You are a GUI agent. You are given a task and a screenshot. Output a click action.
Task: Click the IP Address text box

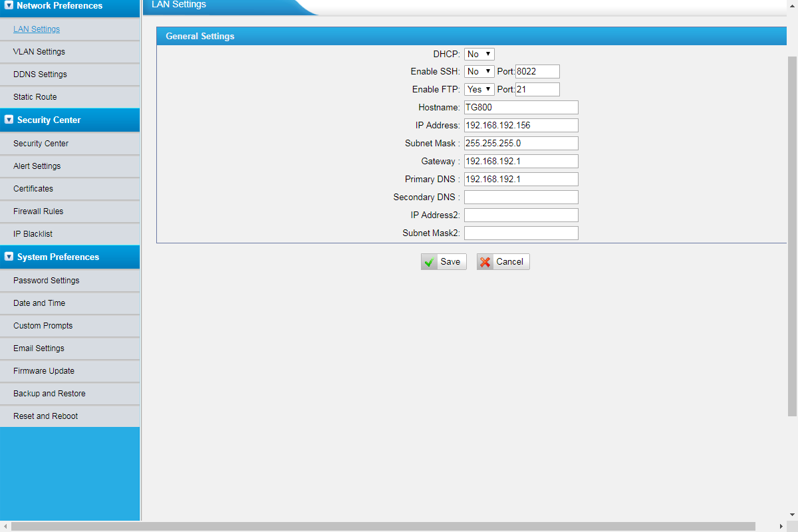tap(521, 125)
